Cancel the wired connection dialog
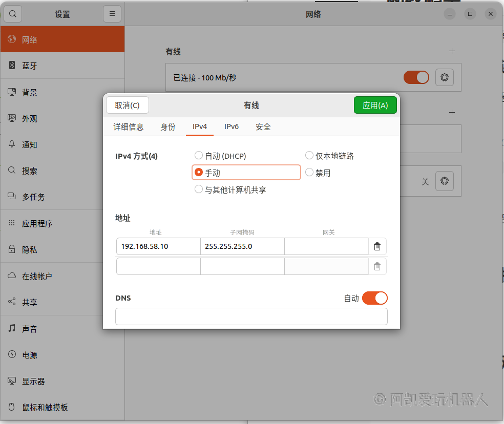This screenshot has width=504, height=424. [x=127, y=105]
